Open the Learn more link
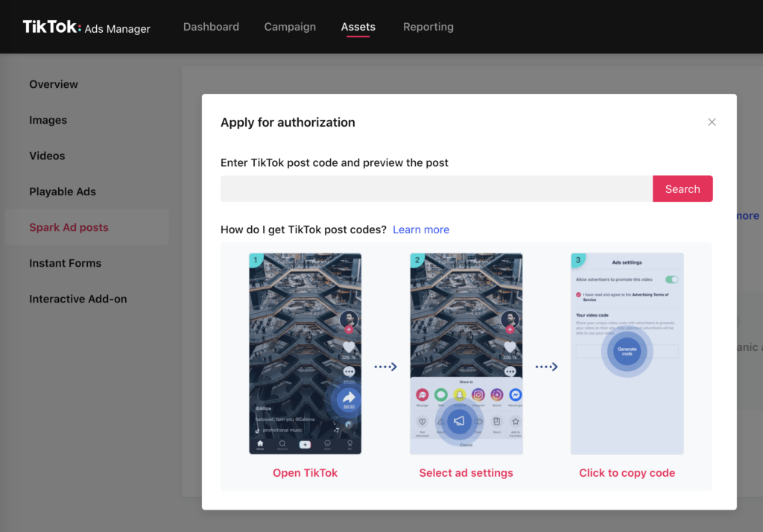 point(420,229)
